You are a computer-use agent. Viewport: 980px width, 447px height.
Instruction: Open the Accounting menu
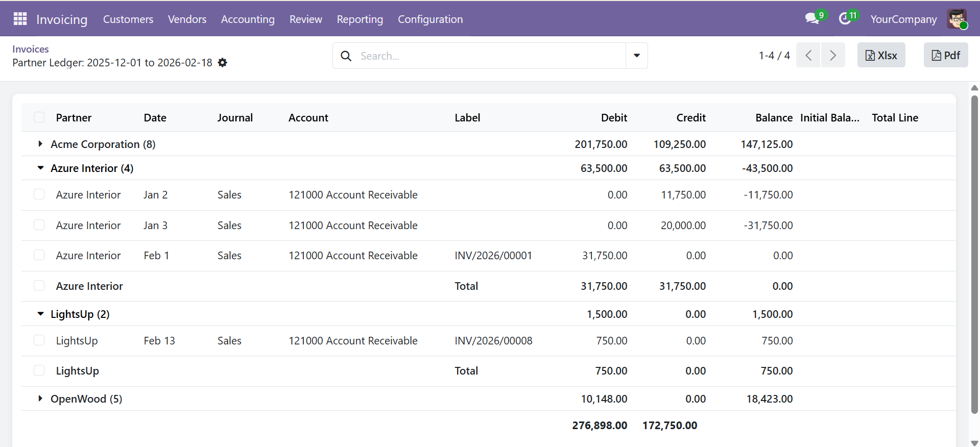248,19
